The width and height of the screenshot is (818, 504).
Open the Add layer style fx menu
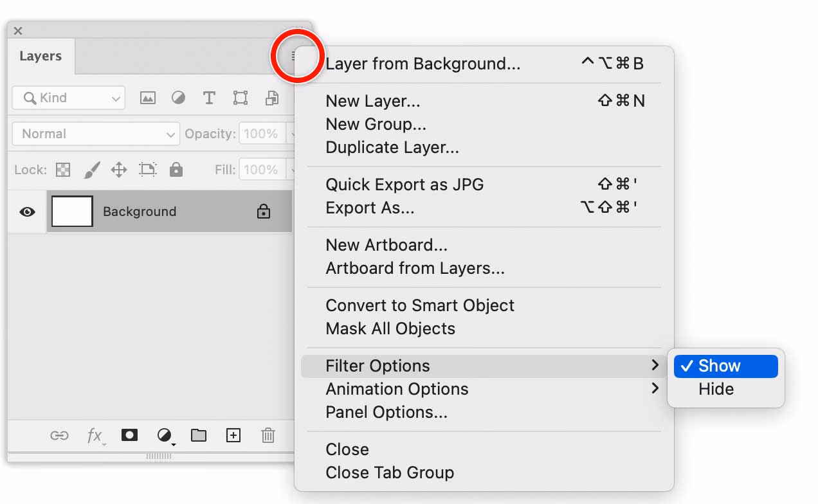(95, 435)
